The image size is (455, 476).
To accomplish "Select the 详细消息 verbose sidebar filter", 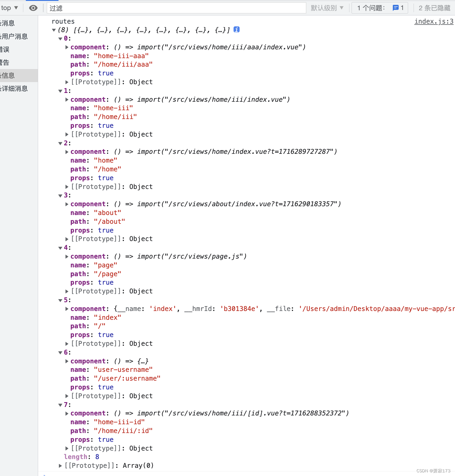I will coord(19,88).
